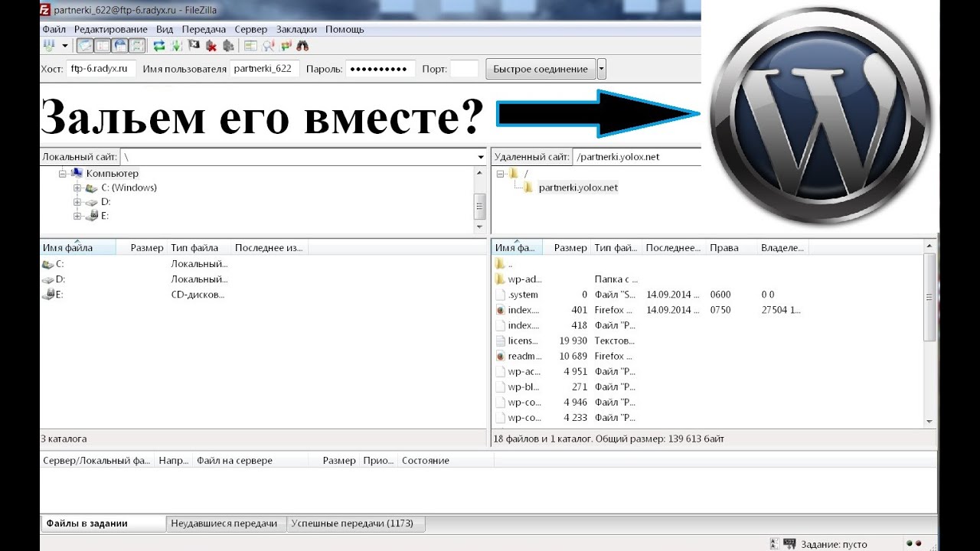980x551 pixels.
Task: Sort remote list by Права column
Action: click(x=731, y=248)
